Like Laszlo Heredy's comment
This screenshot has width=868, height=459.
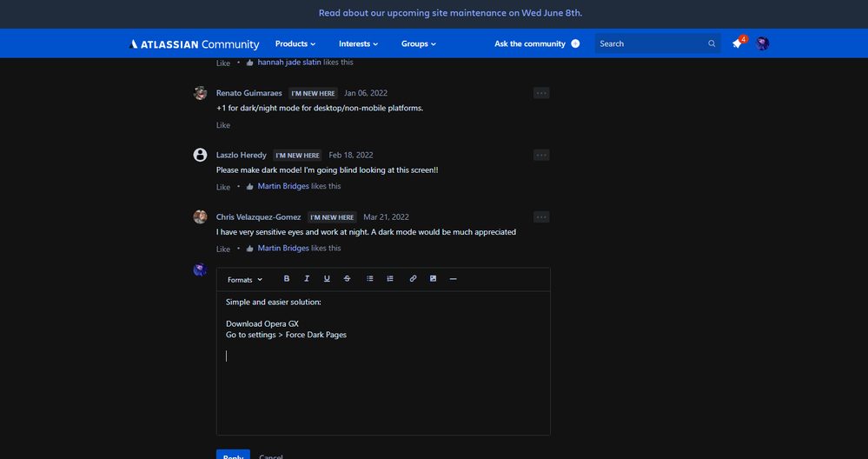223,187
